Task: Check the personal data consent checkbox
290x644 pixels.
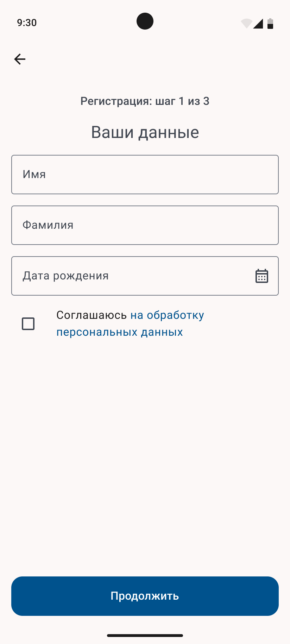Action: (x=28, y=323)
